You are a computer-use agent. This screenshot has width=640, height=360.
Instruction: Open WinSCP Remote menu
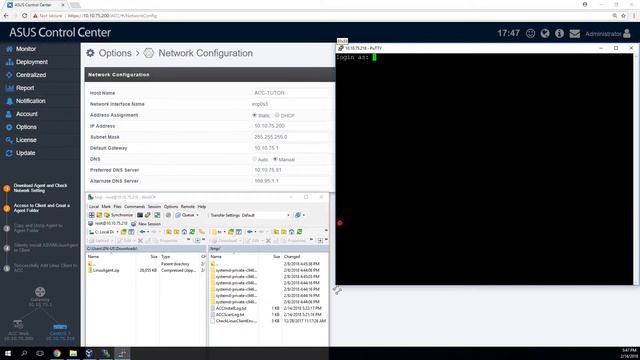(x=188, y=207)
